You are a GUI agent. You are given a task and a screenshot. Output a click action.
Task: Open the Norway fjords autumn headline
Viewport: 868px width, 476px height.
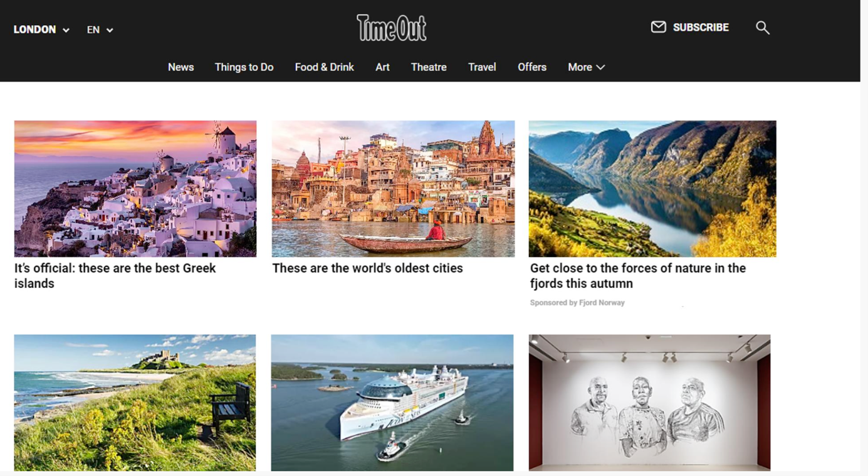tap(638, 276)
